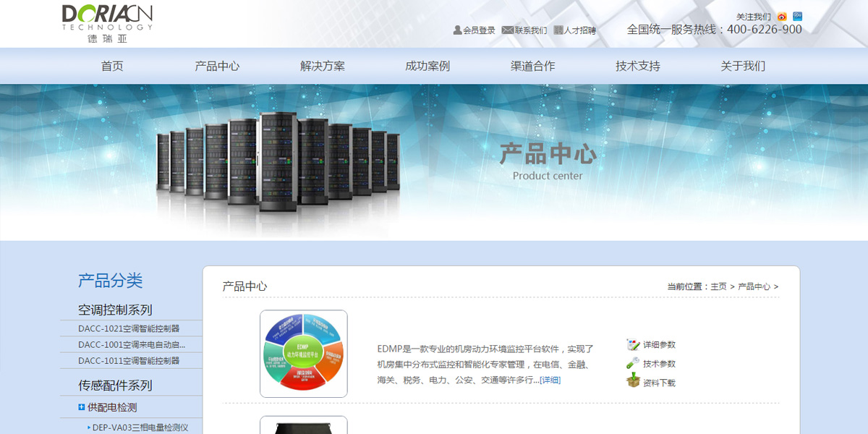Select DEP-VA03三相电量检测仪 in the sidebar

point(140,427)
